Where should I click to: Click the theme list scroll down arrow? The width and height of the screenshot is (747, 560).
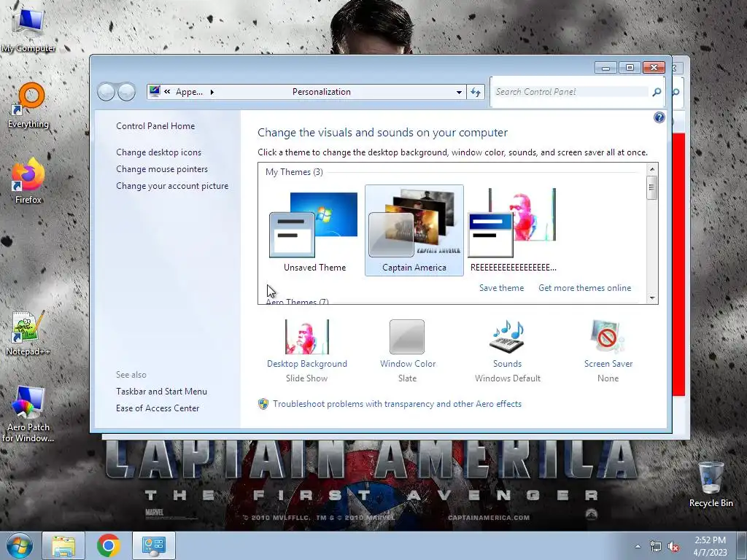click(651, 298)
